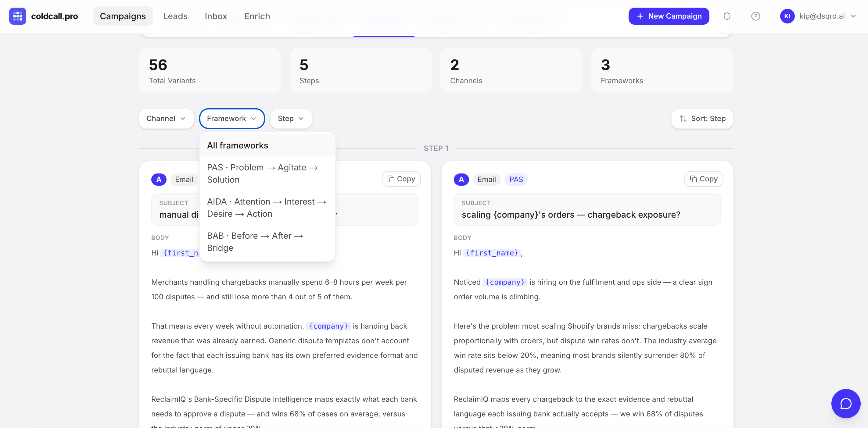Open the Step filter dropdown
Screen dimensions: 868x428
pyautogui.click(x=290, y=119)
